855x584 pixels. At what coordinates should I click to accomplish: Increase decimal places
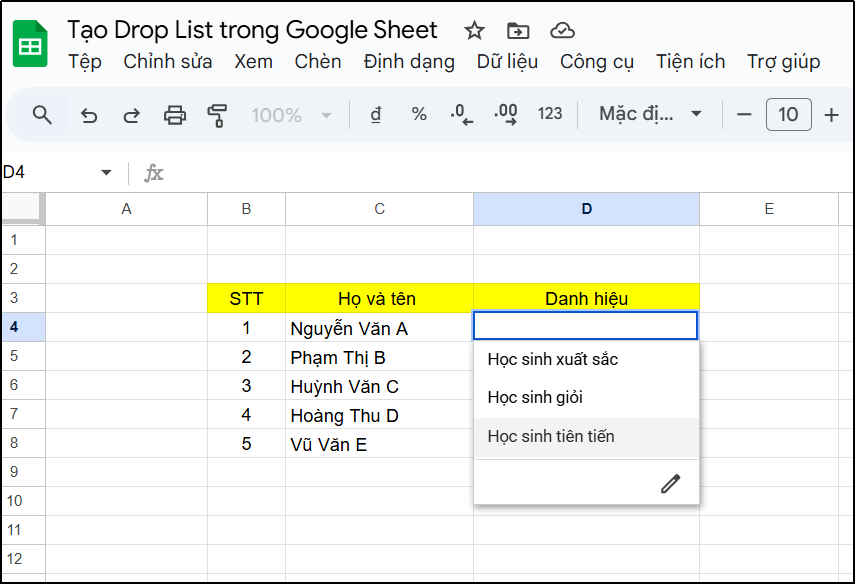point(505,114)
